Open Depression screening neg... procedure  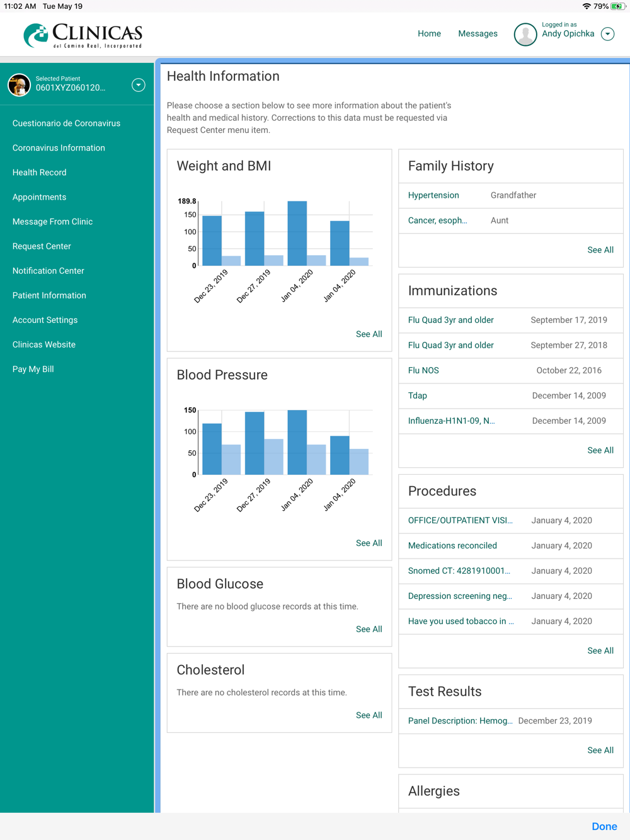click(x=460, y=596)
